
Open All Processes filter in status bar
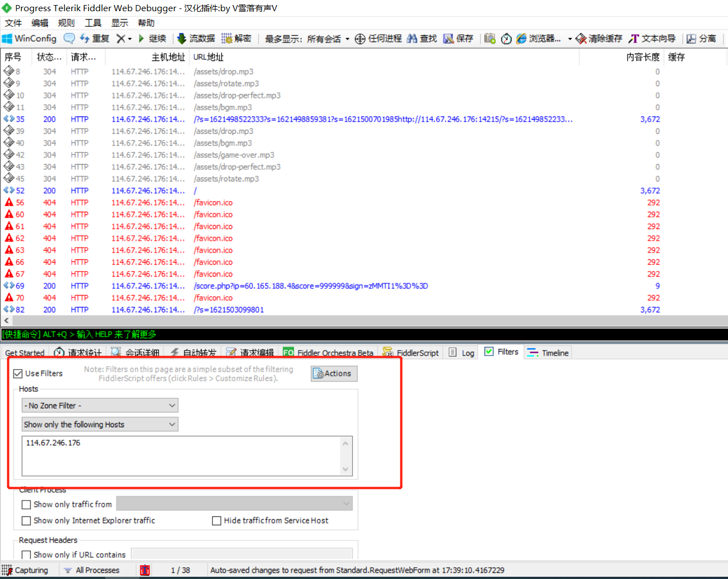pyautogui.click(x=92, y=570)
